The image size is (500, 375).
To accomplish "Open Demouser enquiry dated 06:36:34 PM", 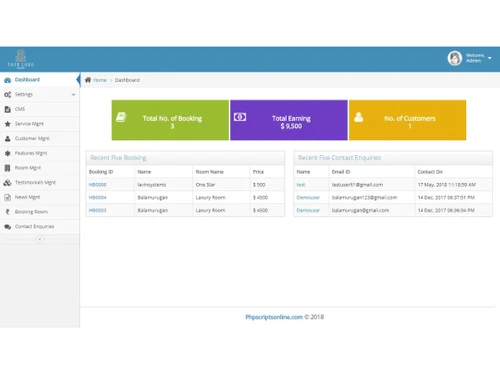I will (308, 210).
